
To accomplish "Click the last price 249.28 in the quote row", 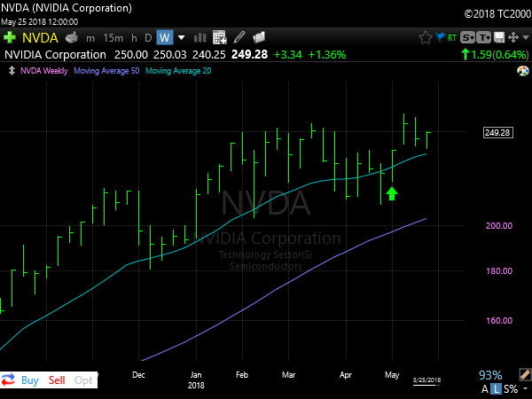I will [249, 55].
